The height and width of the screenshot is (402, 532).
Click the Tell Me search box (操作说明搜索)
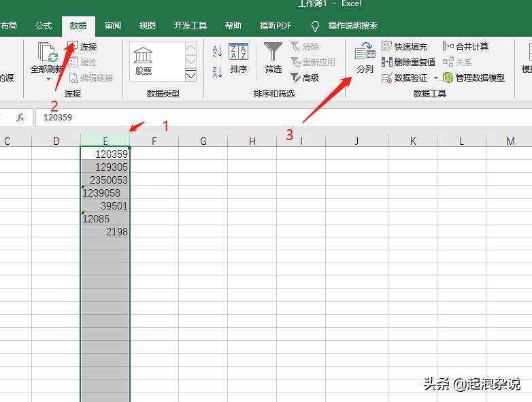353,26
